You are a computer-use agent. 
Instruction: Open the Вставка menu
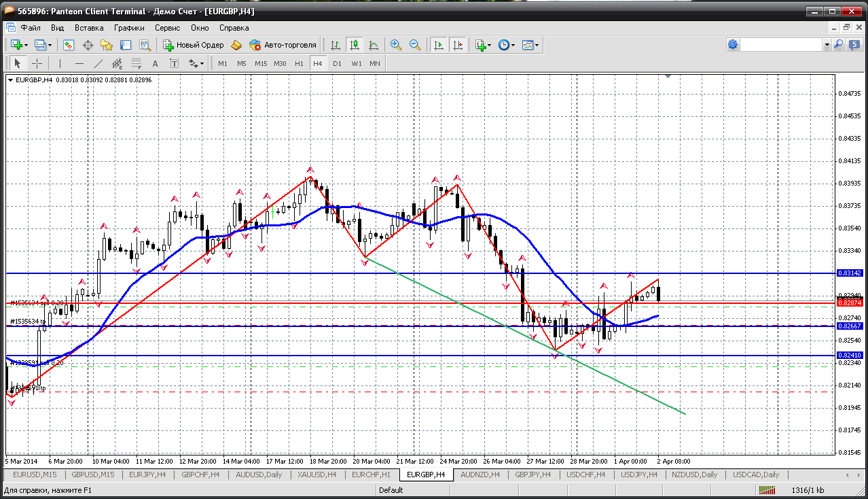coord(89,28)
